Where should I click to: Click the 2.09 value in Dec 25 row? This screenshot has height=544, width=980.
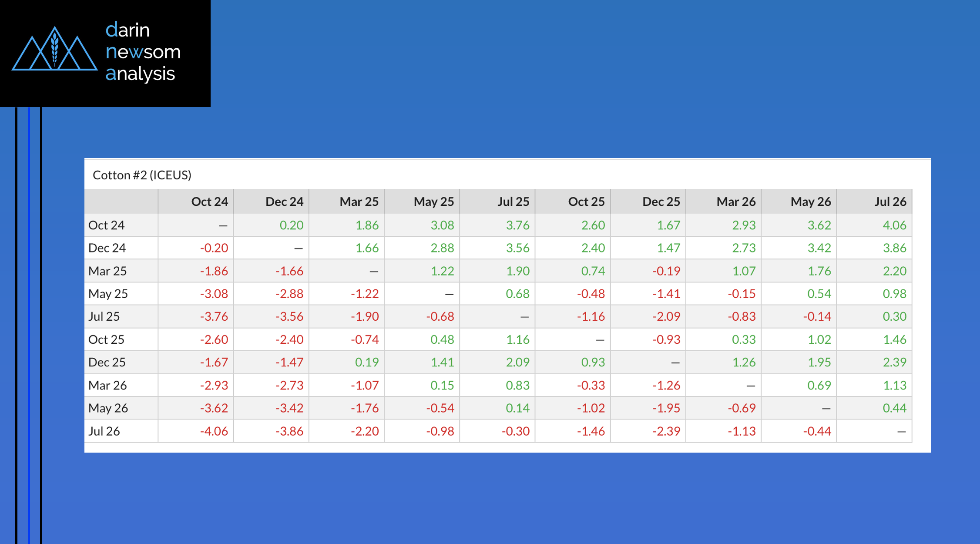point(517,362)
